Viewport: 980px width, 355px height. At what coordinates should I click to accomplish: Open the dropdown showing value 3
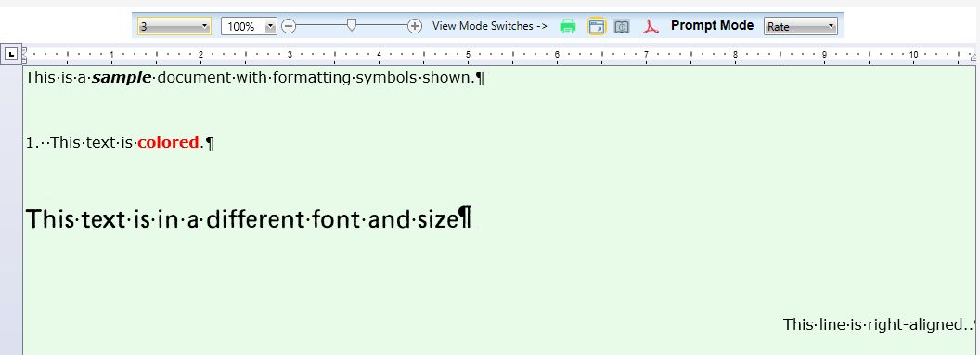pos(174,26)
